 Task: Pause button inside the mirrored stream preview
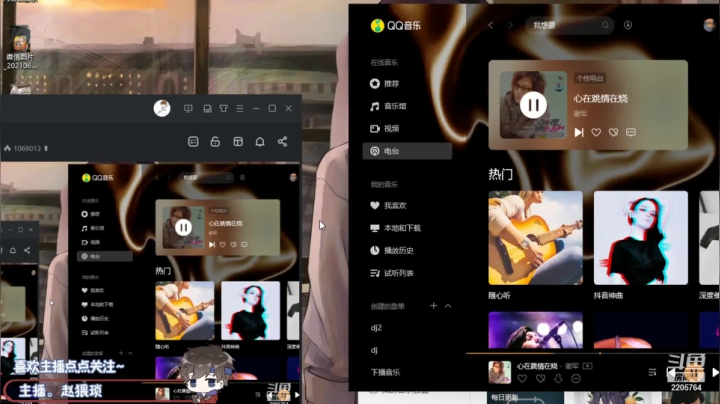tap(183, 227)
